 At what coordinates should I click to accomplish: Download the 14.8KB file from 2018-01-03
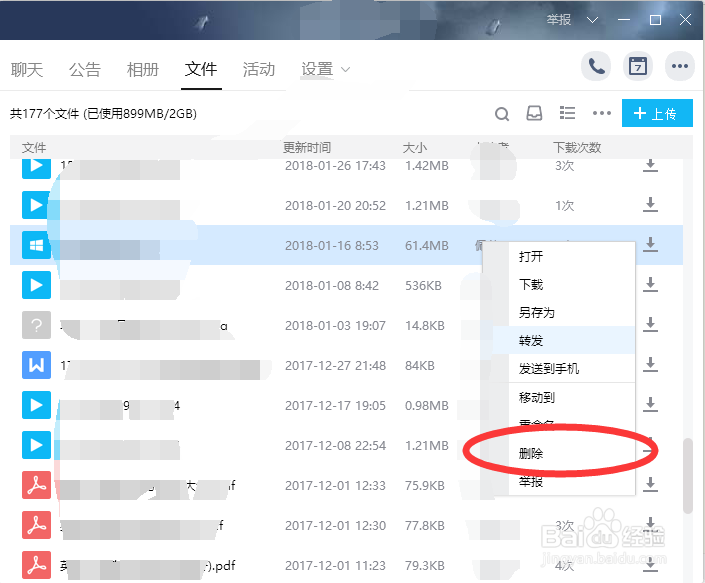[x=650, y=325]
